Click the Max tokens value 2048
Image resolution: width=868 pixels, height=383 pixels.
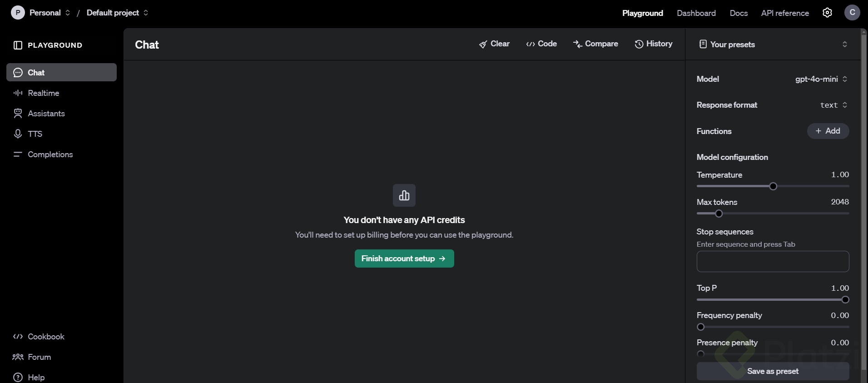tap(840, 202)
